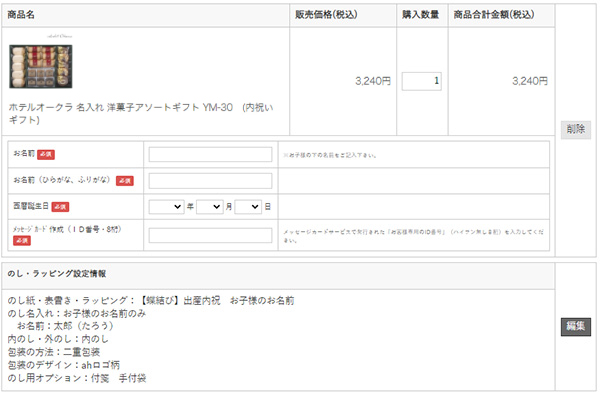Open the birth day dropdown
Image resolution: width=600 pixels, height=394 pixels.
[x=248, y=207]
